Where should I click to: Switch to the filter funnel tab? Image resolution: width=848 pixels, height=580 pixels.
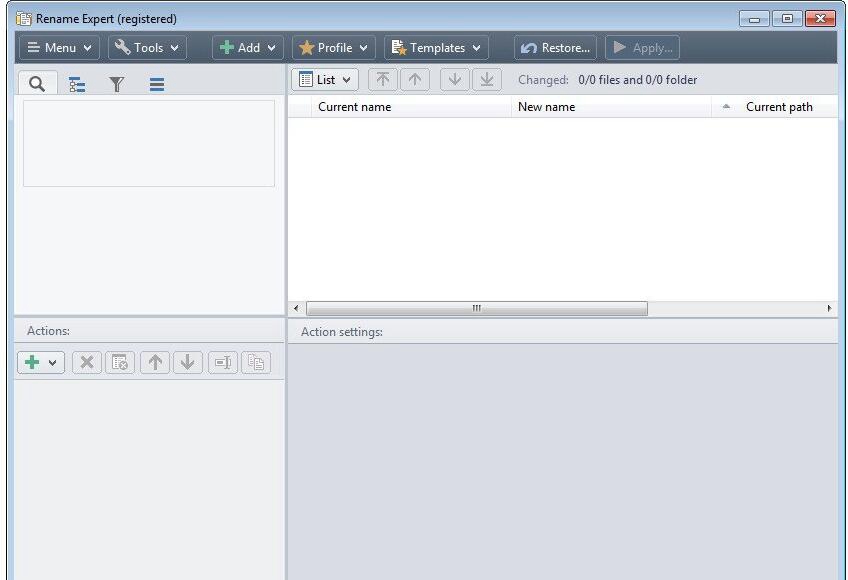click(116, 84)
